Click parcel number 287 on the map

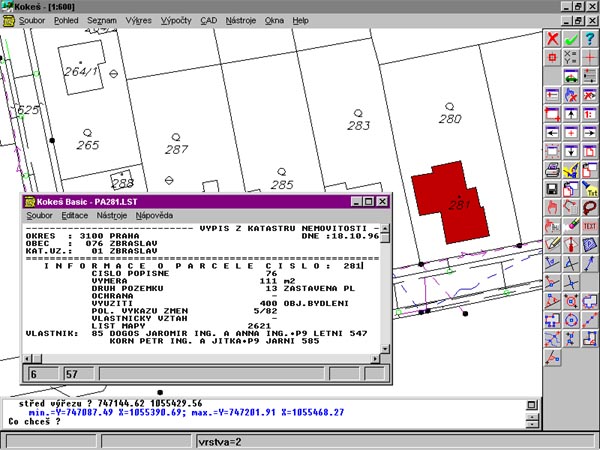click(177, 149)
